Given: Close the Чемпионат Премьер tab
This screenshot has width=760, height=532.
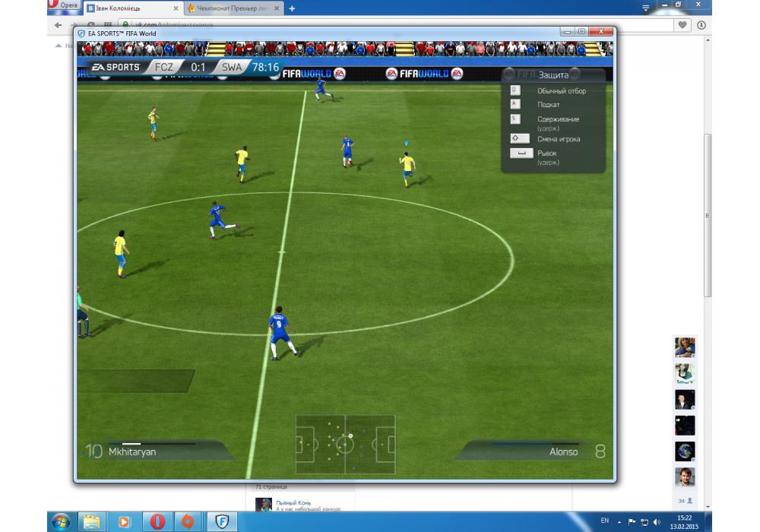Looking at the screenshot, I should pyautogui.click(x=277, y=8).
